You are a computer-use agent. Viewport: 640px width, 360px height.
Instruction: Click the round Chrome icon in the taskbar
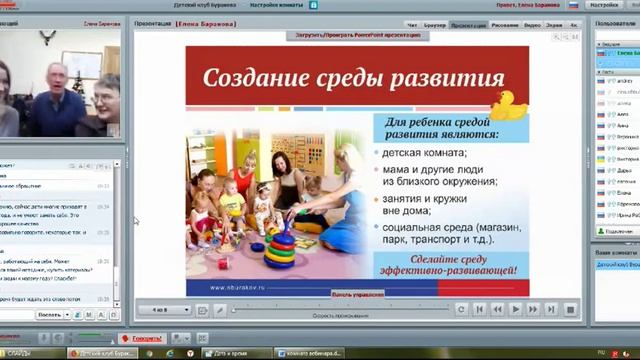point(150,353)
